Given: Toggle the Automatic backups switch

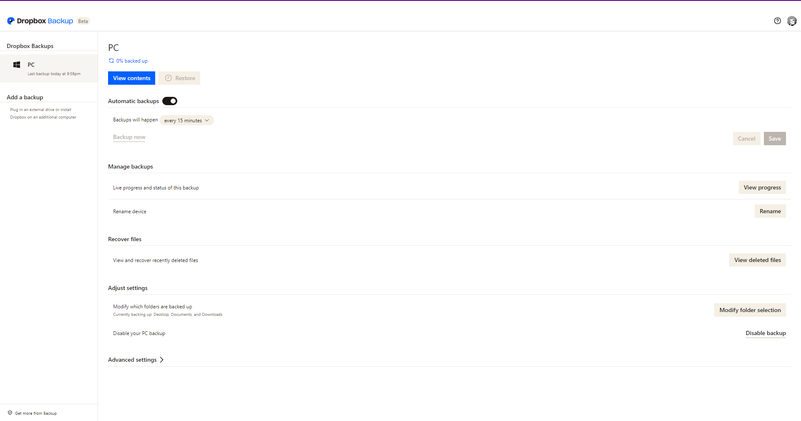Looking at the screenshot, I should pyautogui.click(x=170, y=101).
